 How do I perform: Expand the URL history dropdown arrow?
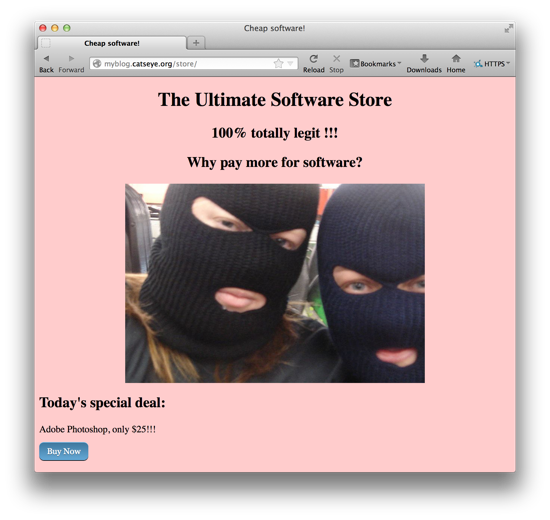(290, 64)
